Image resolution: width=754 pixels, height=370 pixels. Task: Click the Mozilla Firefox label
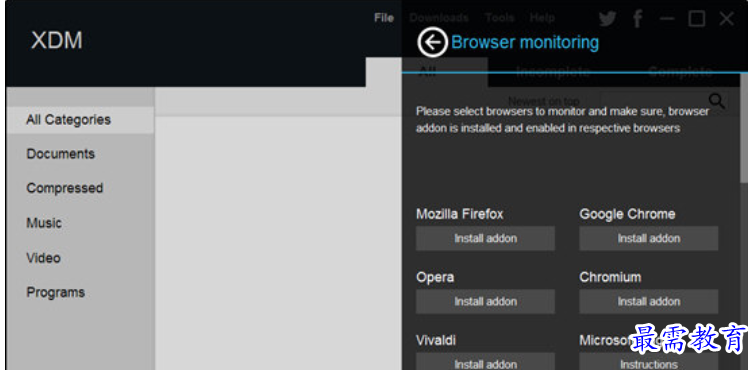tap(460, 214)
